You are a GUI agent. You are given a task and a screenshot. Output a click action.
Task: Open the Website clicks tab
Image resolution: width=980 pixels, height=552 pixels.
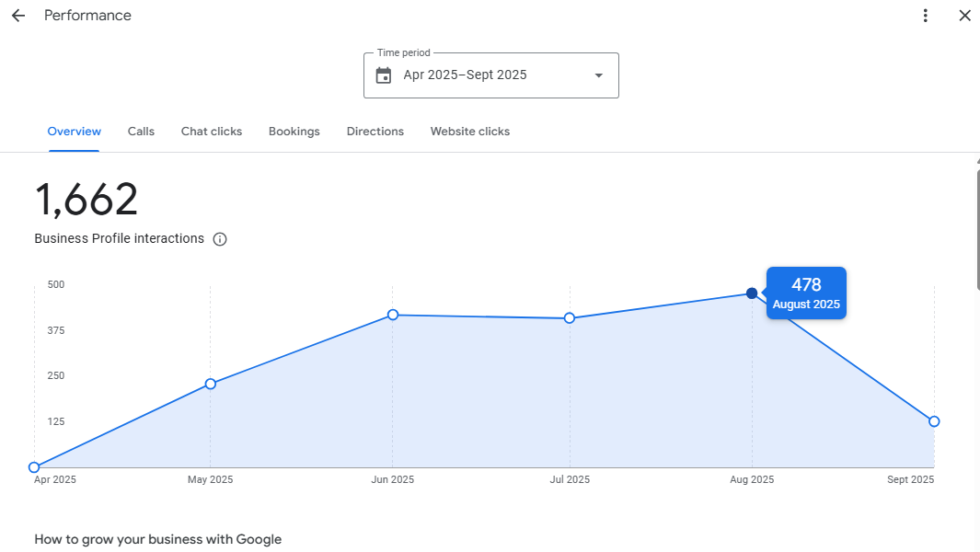(469, 131)
